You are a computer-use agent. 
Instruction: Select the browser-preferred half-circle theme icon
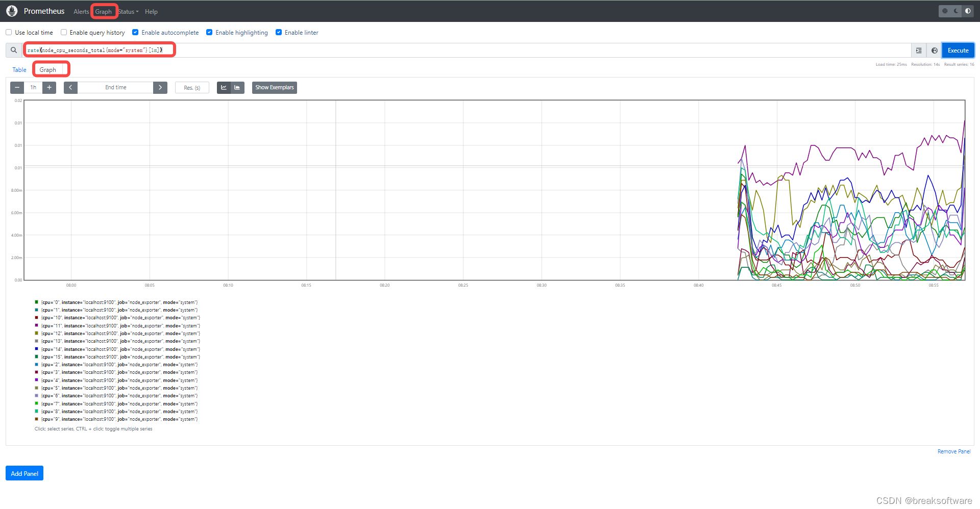coord(968,11)
